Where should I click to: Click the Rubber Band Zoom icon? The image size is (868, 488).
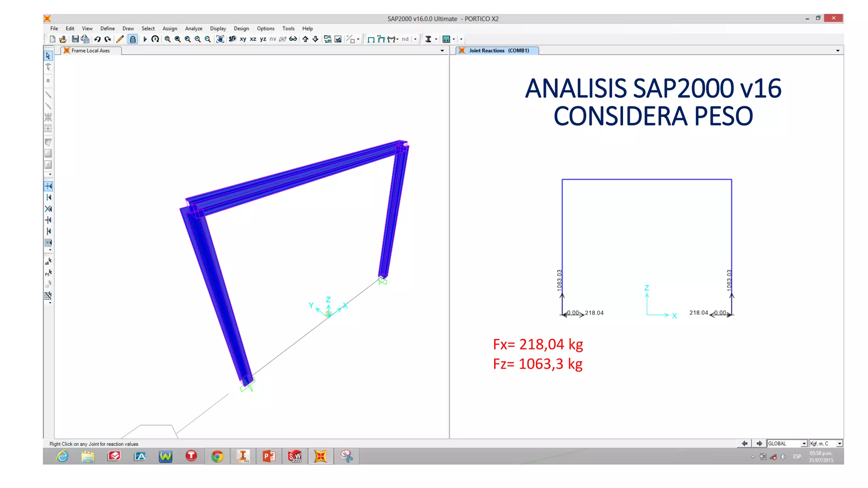167,39
